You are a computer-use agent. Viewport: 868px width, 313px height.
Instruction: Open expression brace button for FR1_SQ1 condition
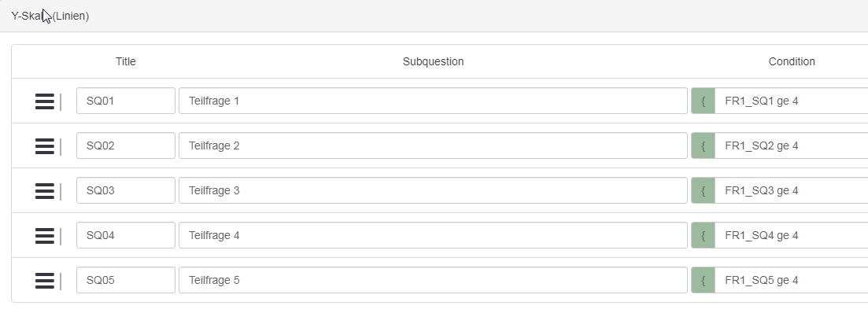pyautogui.click(x=703, y=101)
